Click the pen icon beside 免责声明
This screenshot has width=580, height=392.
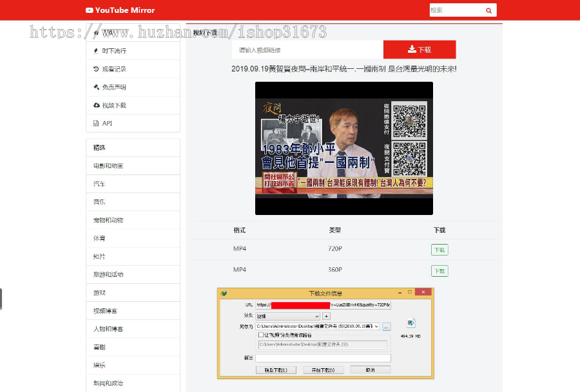[x=95, y=87]
